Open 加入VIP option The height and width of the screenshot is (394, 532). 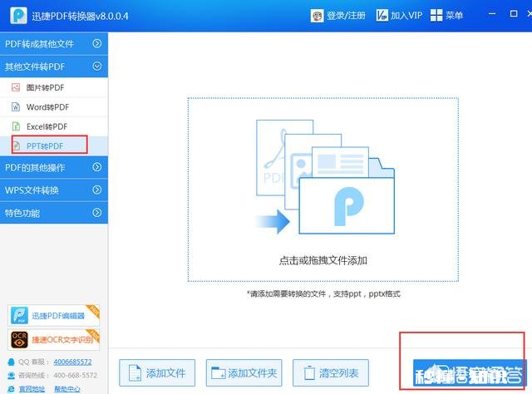point(406,16)
